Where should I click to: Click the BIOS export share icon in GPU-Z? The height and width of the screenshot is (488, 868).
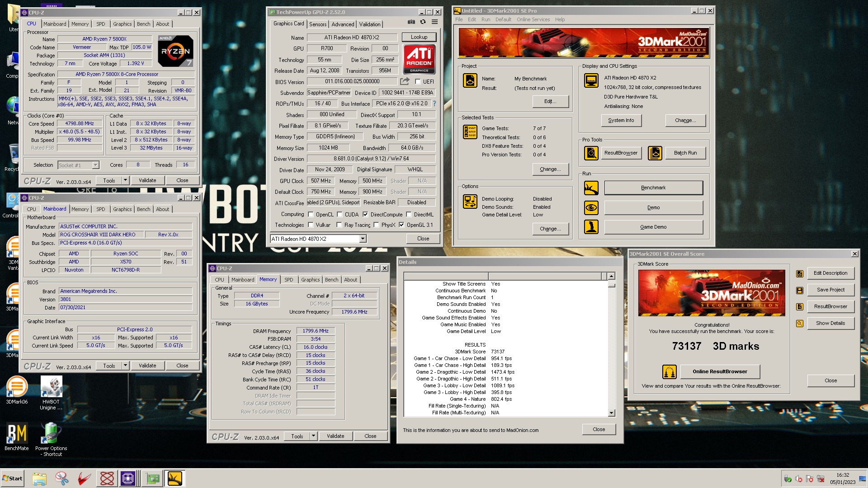point(405,81)
